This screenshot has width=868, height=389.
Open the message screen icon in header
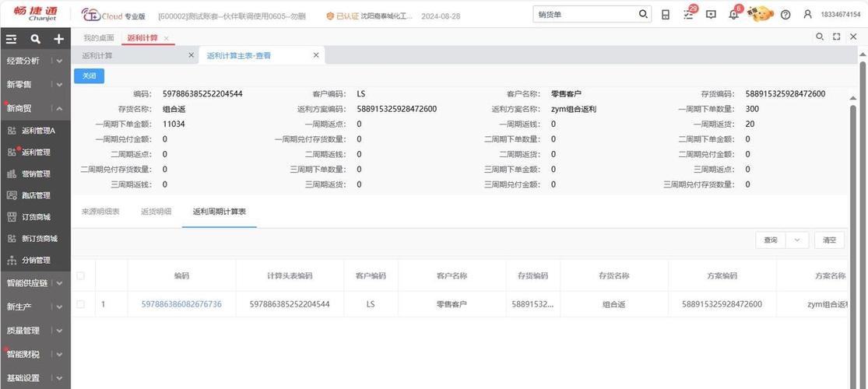click(712, 15)
